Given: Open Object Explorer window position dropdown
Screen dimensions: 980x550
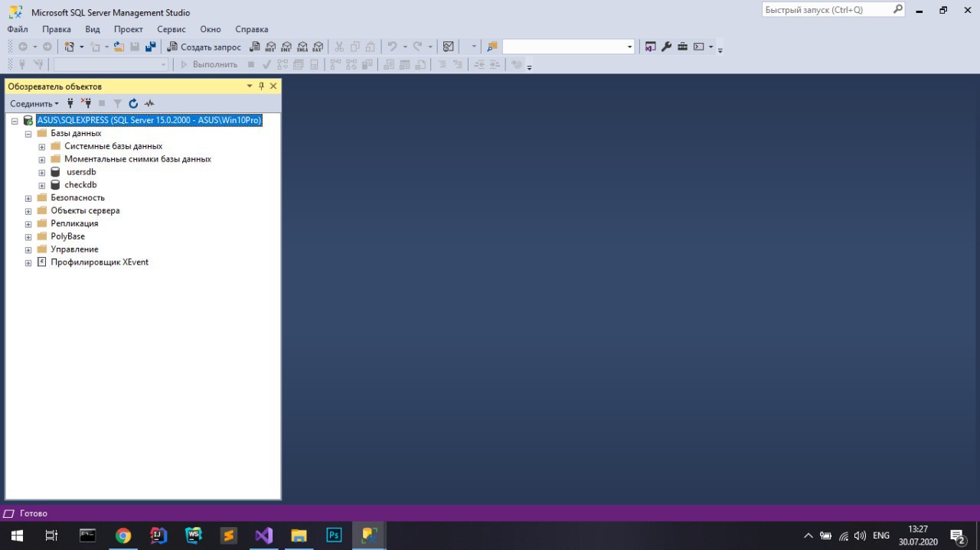Looking at the screenshot, I should click(x=250, y=86).
